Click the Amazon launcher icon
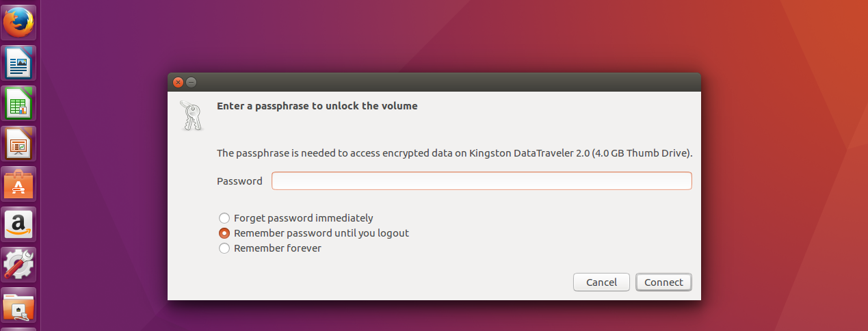 19,224
